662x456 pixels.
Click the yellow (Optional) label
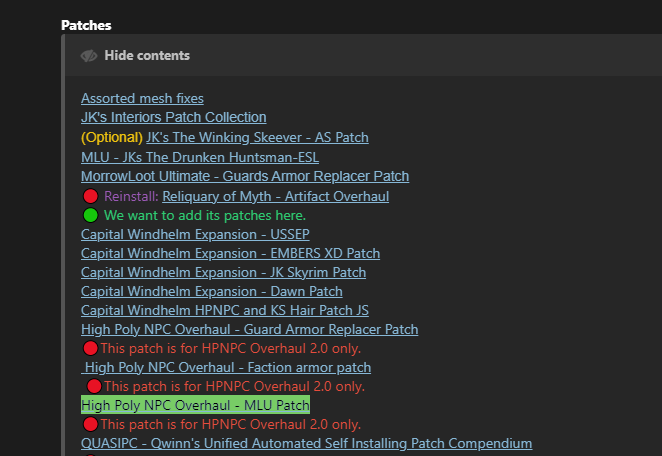pyautogui.click(x=112, y=137)
